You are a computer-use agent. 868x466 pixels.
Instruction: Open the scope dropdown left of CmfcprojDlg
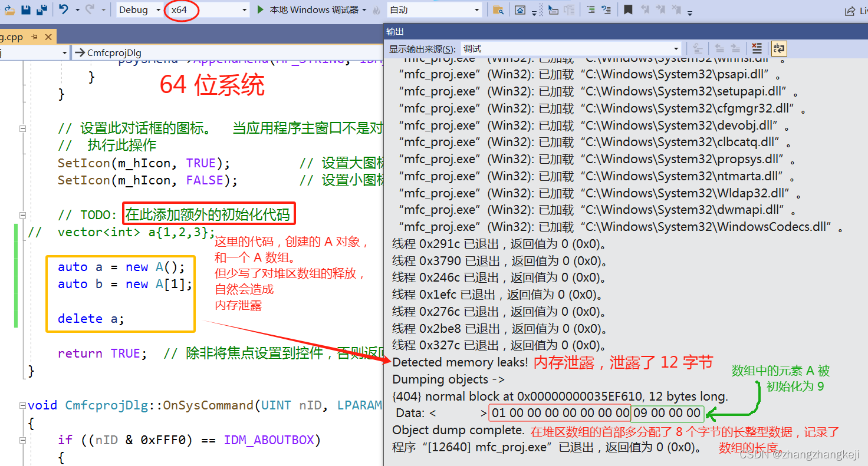(34, 52)
